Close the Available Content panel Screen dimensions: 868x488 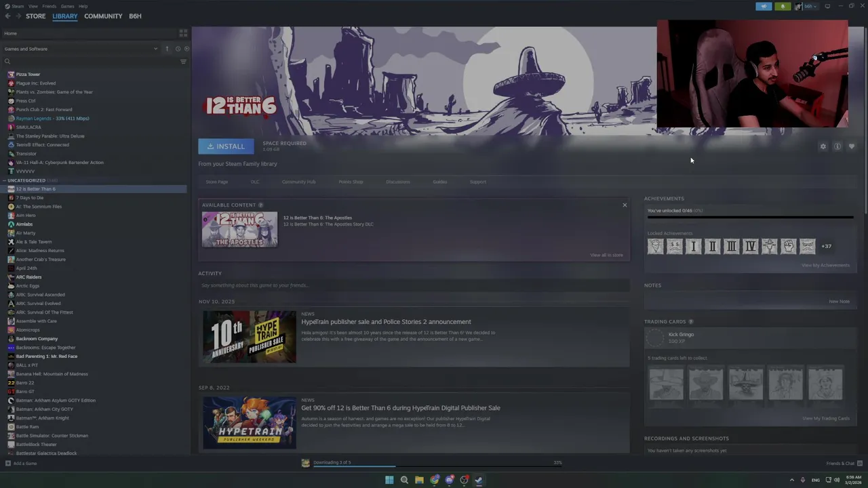(x=625, y=205)
